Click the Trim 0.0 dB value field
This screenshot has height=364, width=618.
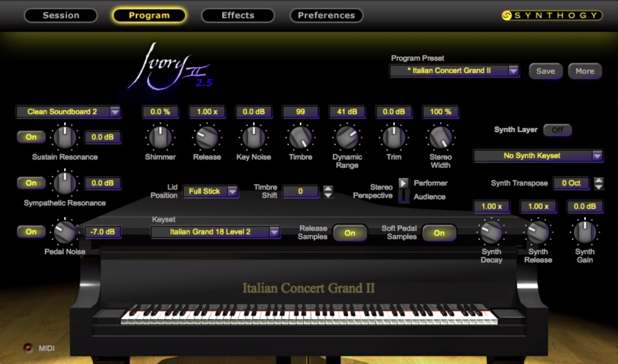click(x=394, y=112)
